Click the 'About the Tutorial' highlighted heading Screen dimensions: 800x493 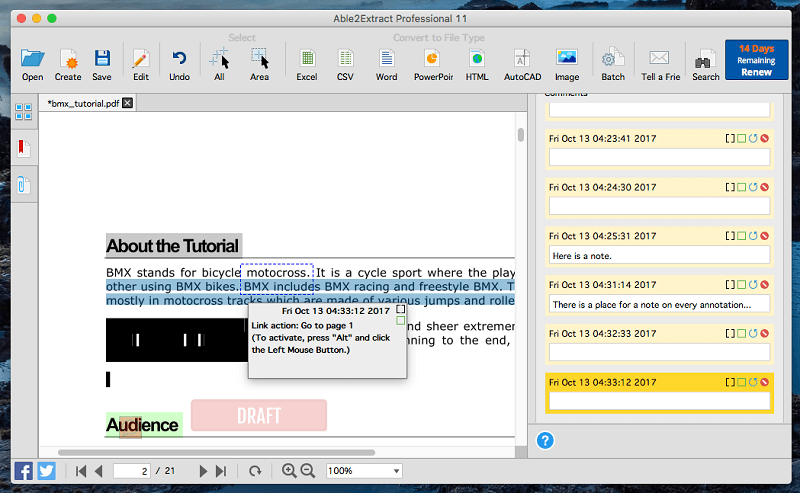coord(173,246)
